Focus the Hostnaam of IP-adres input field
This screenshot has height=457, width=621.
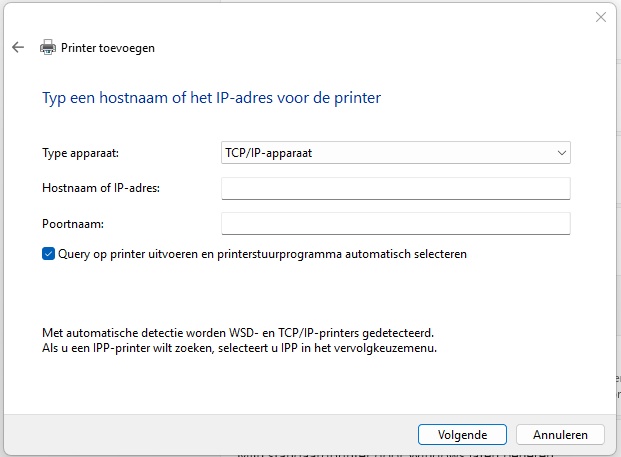coord(395,188)
